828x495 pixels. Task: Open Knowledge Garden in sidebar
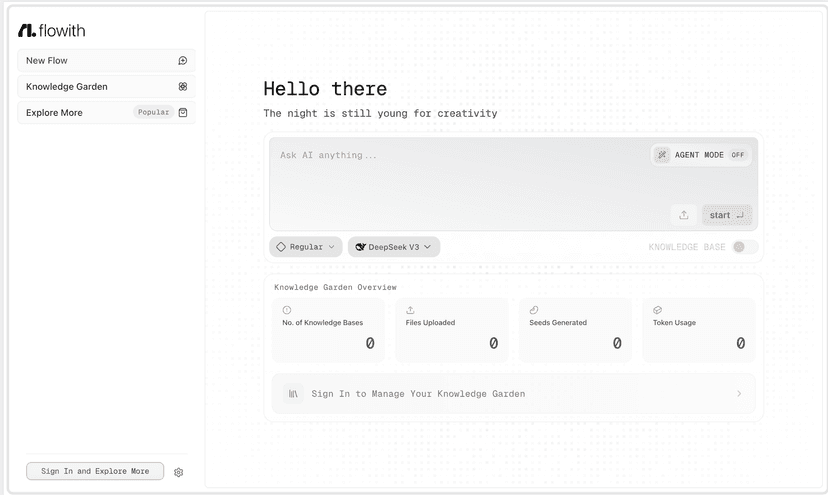(106, 87)
